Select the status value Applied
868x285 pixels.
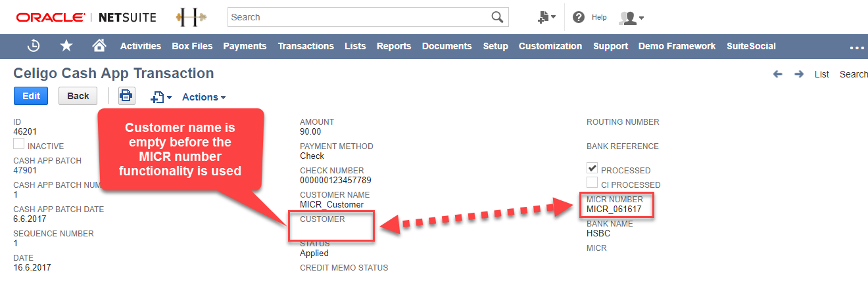pyautogui.click(x=314, y=253)
